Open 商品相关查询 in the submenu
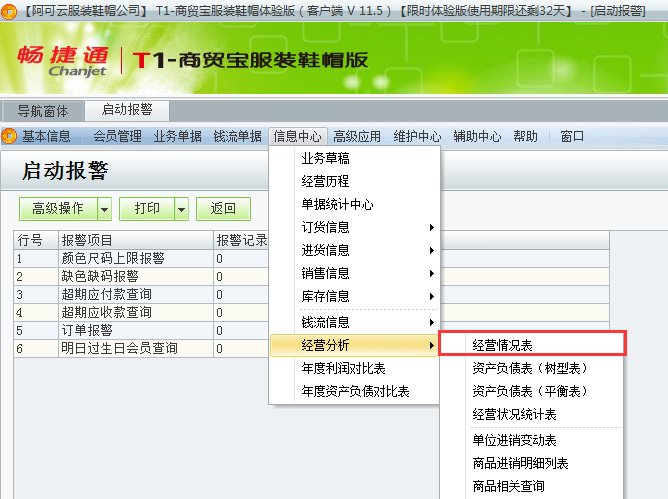 pyautogui.click(x=532, y=486)
